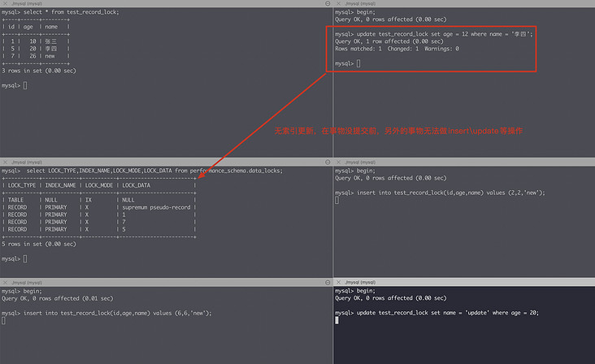Select the title of the age = 12 update pane
Screen dimensions: 595x364
[360, 3]
